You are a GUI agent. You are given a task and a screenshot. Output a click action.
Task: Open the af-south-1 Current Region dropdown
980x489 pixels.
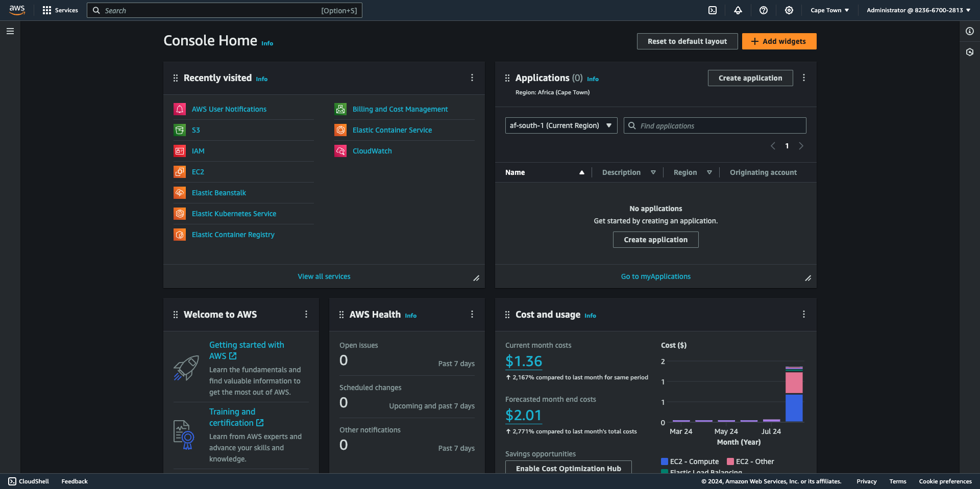point(561,125)
